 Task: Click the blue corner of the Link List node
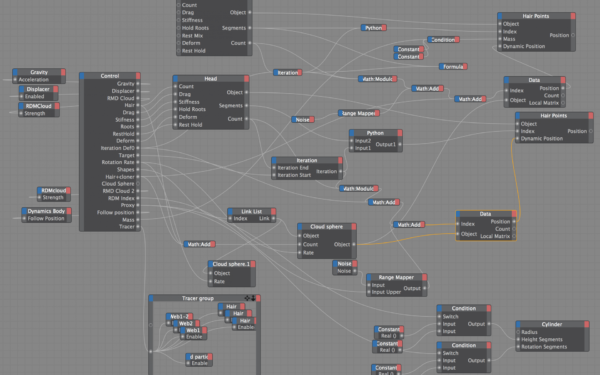coord(230,212)
